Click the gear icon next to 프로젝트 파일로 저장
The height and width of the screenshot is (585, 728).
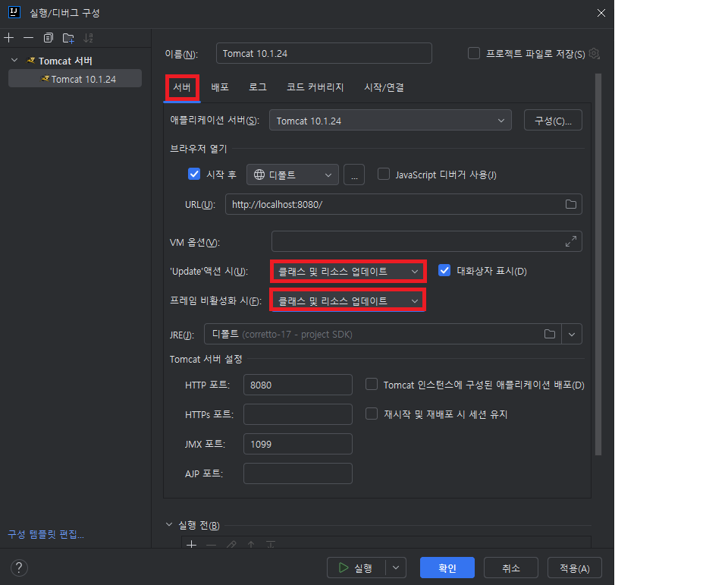click(594, 53)
